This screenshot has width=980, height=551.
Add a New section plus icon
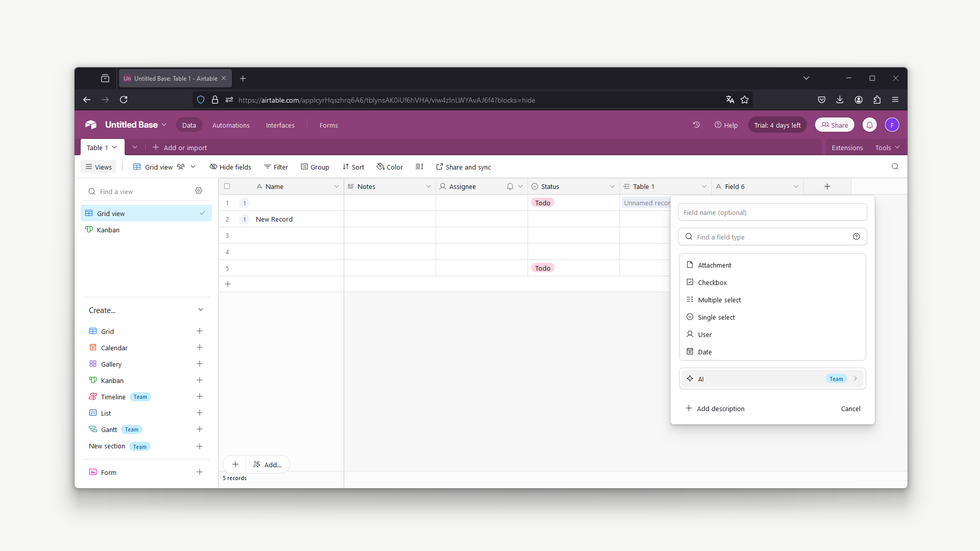point(200,446)
